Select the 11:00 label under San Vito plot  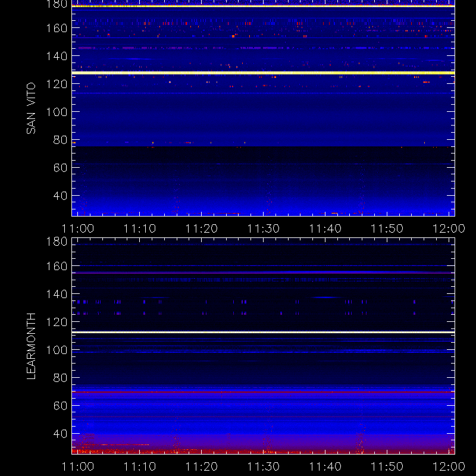tap(78, 228)
